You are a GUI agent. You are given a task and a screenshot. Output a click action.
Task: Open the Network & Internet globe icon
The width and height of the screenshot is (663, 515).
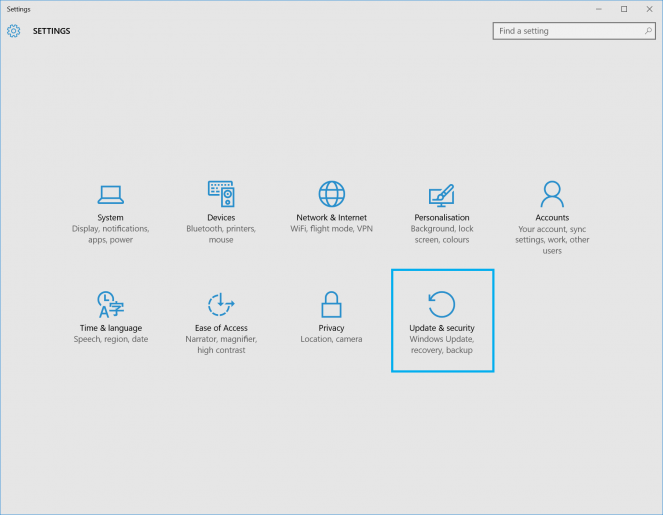coord(332,194)
